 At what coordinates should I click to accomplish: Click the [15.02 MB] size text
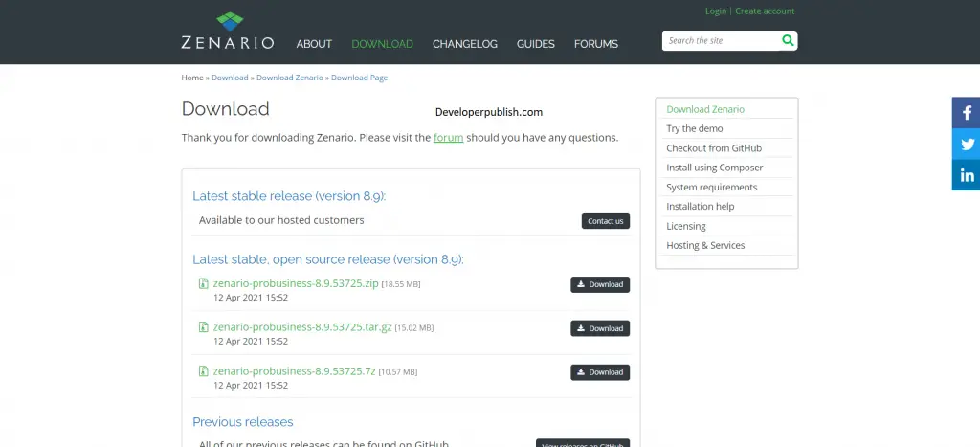pyautogui.click(x=413, y=328)
